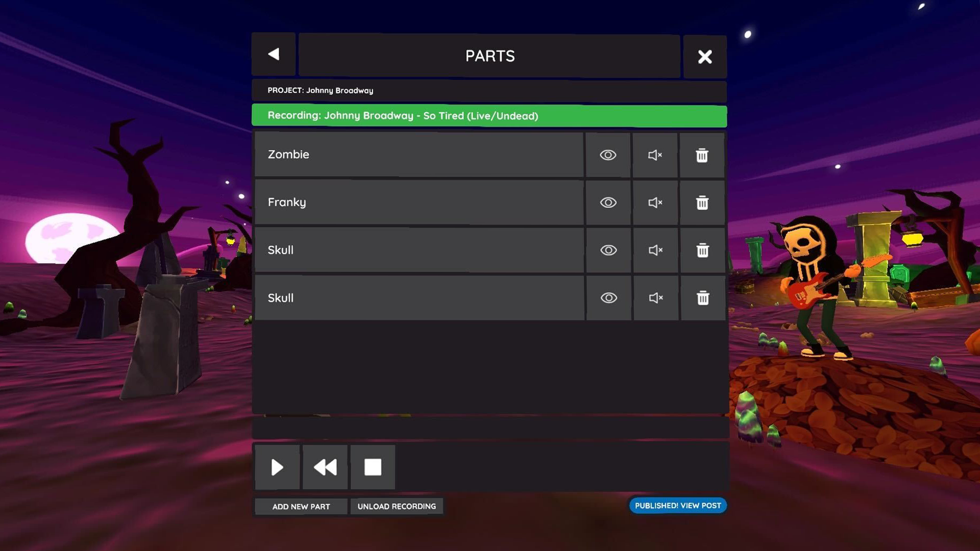Viewport: 980px width, 551px height.
Task: Click the Project: Johnny Broadway label
Action: click(x=321, y=90)
